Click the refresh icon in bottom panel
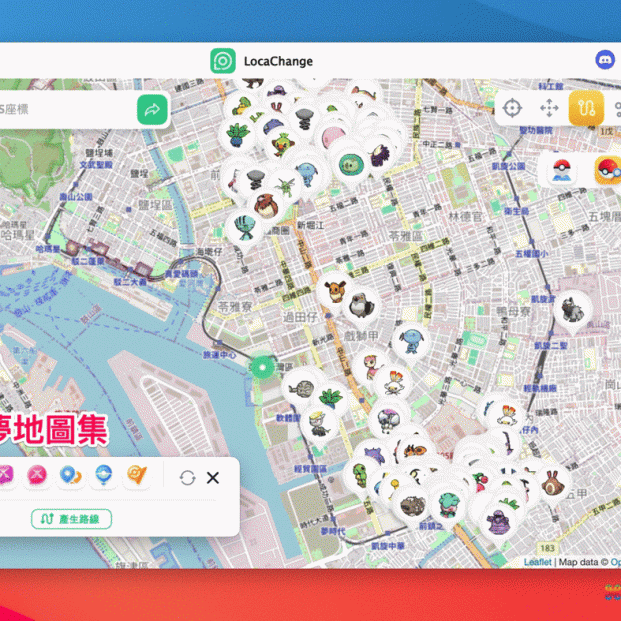The height and width of the screenshot is (621, 621). point(187,477)
